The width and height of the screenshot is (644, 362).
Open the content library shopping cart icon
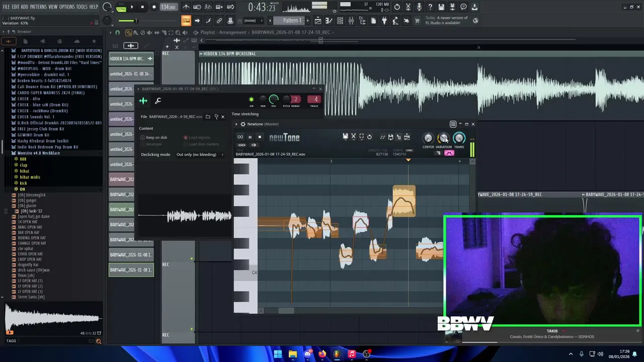pyautogui.click(x=417, y=21)
